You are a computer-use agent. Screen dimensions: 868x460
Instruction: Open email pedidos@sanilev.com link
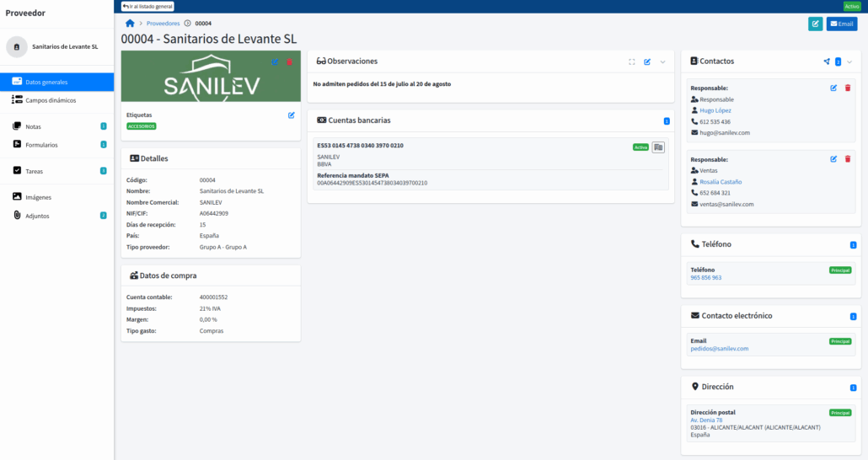(719, 349)
